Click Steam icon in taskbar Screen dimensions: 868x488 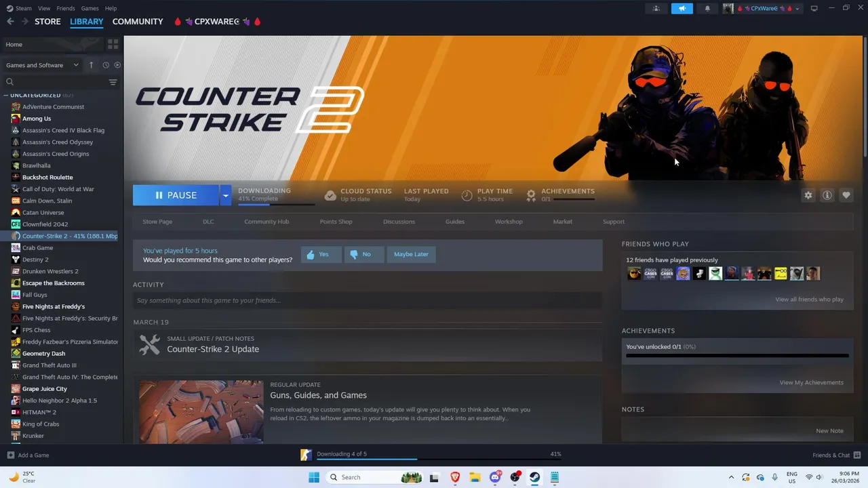coord(535,477)
